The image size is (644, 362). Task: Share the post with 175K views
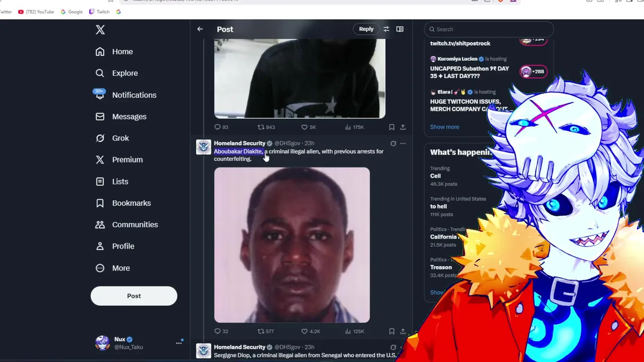pos(403,127)
